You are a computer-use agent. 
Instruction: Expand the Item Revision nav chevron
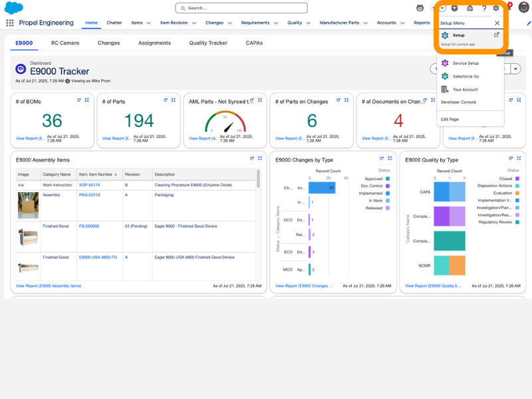[194, 23]
